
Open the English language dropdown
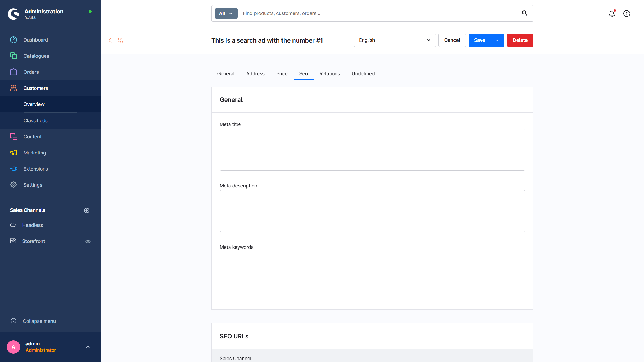pyautogui.click(x=394, y=40)
